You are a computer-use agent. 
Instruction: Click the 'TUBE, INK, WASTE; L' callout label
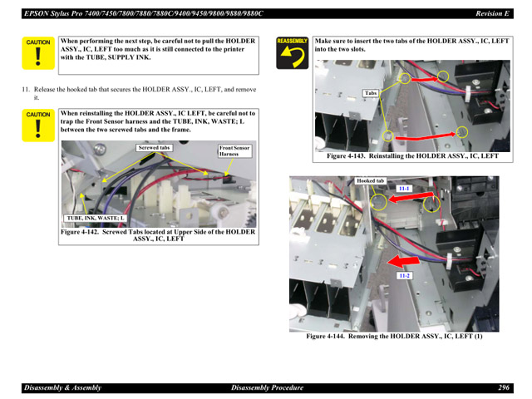(96, 218)
